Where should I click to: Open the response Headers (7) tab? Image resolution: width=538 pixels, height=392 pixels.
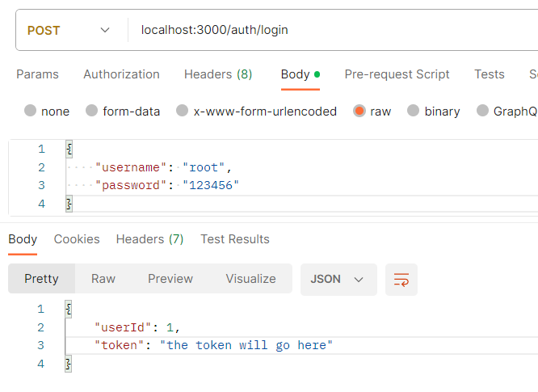pos(149,239)
